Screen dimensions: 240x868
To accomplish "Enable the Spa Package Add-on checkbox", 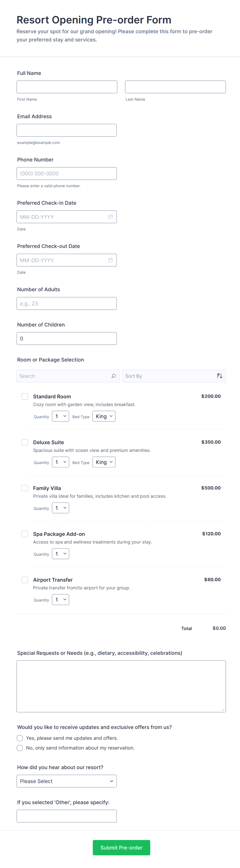I will coord(25,534).
